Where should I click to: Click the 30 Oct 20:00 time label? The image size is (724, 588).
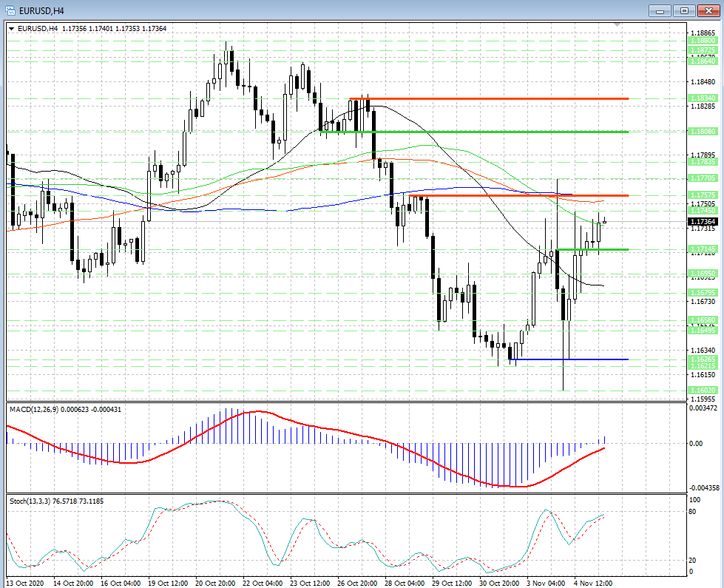pos(499,583)
